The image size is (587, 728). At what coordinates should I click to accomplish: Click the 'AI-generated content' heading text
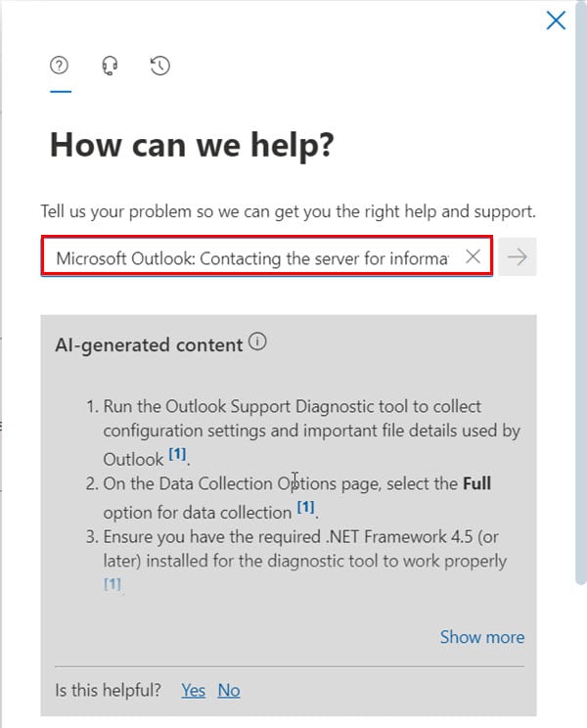pyautogui.click(x=149, y=345)
